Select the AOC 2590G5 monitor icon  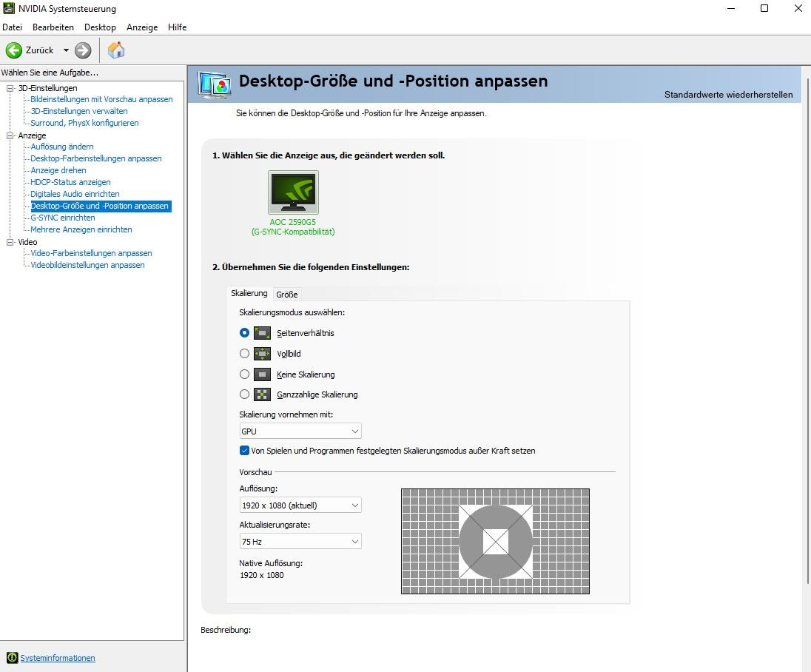tap(293, 192)
